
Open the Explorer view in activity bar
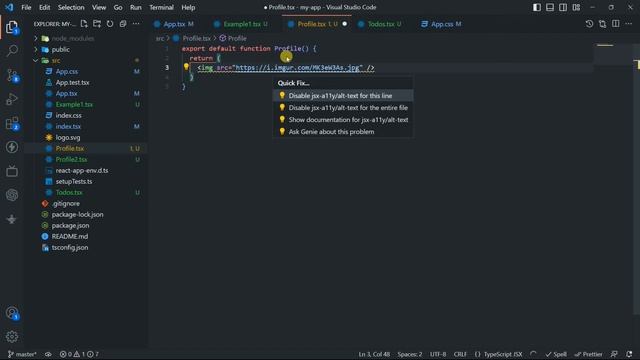pyautogui.click(x=12, y=27)
